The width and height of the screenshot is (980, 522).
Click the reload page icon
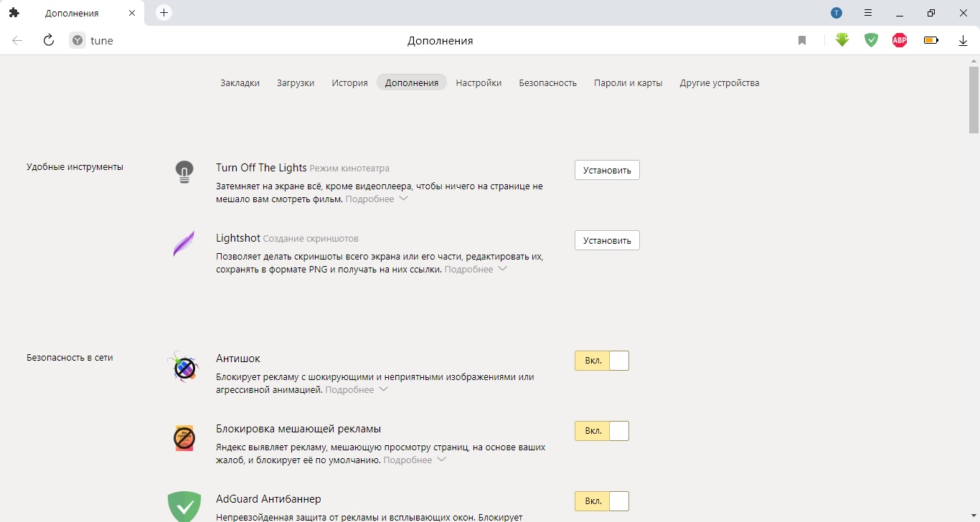click(49, 40)
